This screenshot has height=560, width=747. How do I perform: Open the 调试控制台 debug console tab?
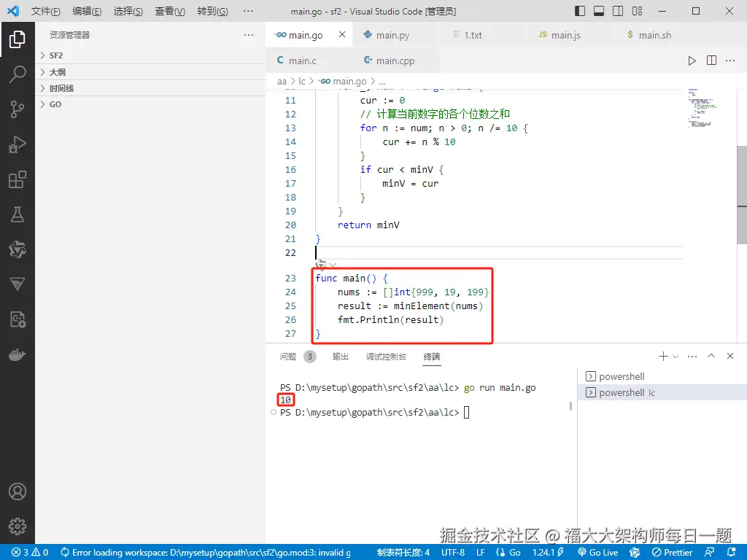click(386, 356)
